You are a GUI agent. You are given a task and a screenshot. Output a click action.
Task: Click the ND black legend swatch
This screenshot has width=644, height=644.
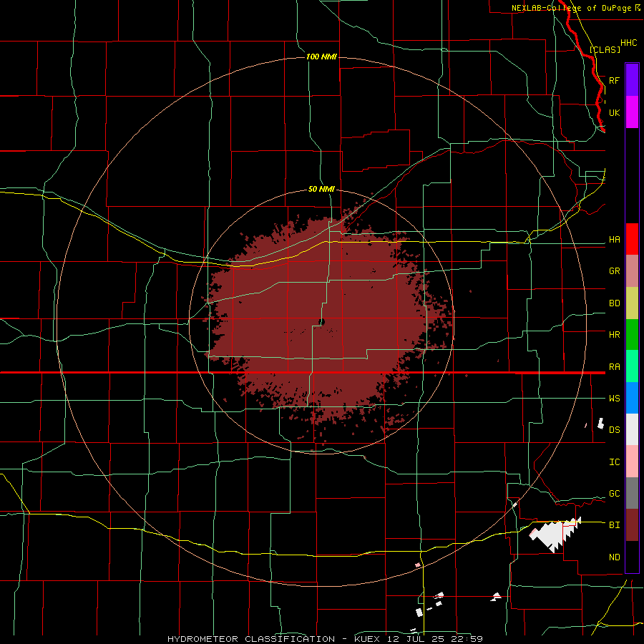(632, 557)
